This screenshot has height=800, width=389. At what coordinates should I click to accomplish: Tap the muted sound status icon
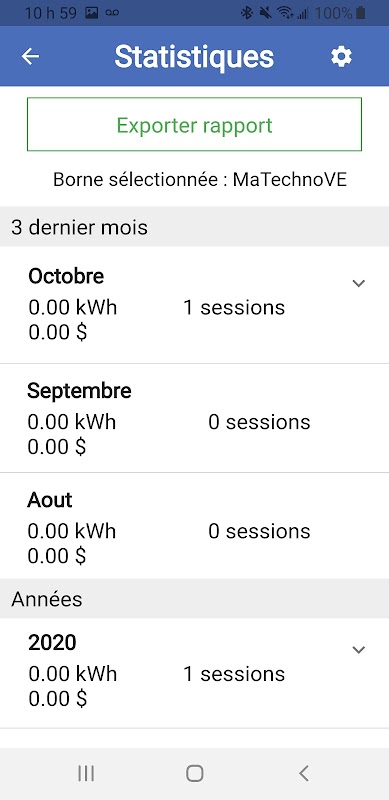pyautogui.click(x=265, y=13)
